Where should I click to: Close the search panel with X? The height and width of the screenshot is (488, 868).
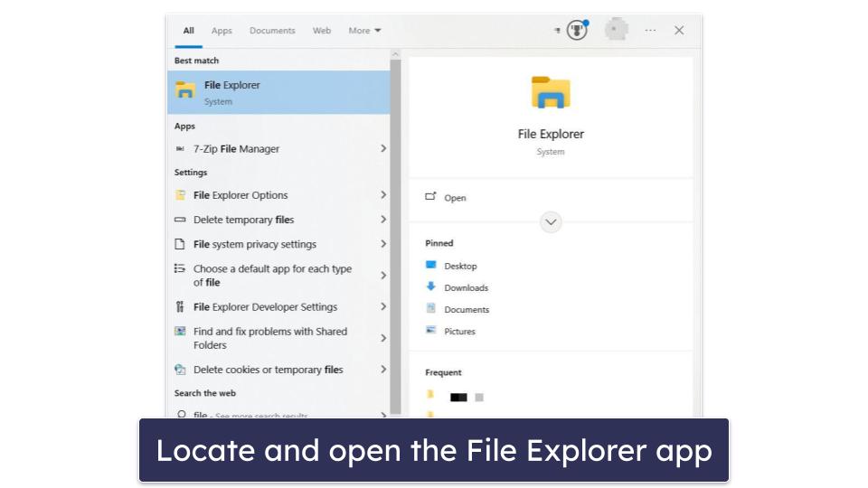click(x=679, y=31)
